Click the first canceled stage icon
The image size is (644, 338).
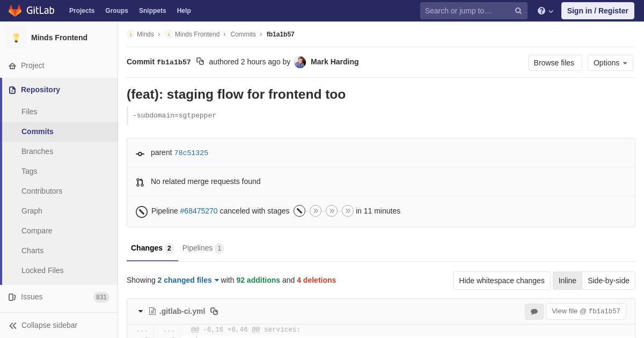pos(299,211)
